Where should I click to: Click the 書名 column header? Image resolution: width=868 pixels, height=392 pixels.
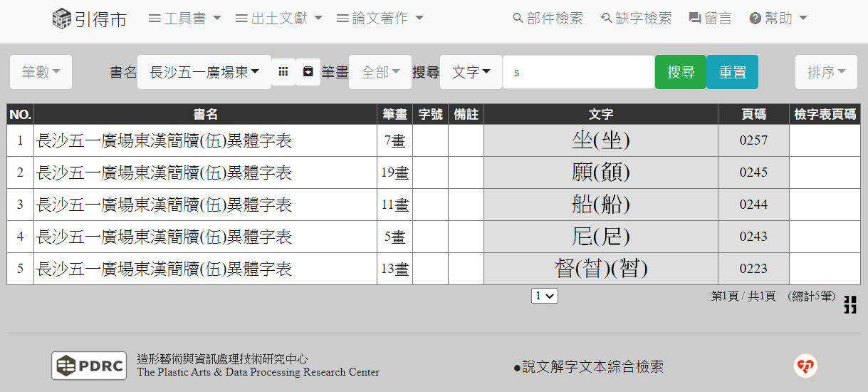point(206,114)
